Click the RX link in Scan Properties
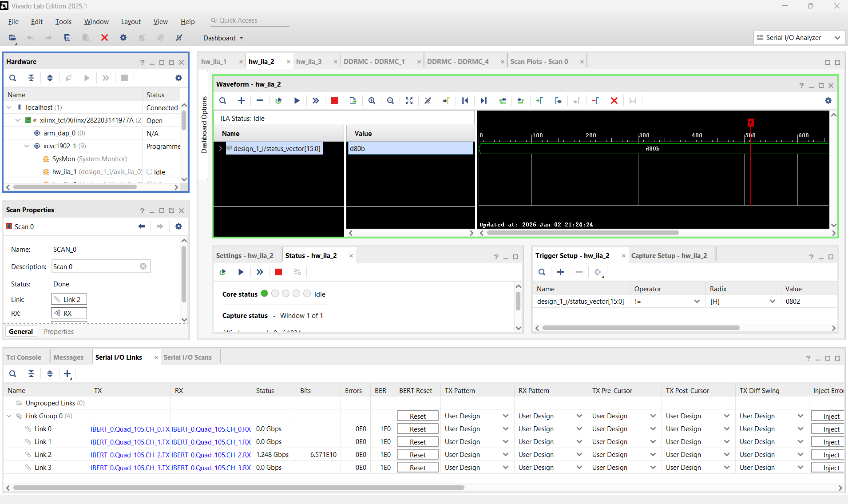 [x=69, y=314]
